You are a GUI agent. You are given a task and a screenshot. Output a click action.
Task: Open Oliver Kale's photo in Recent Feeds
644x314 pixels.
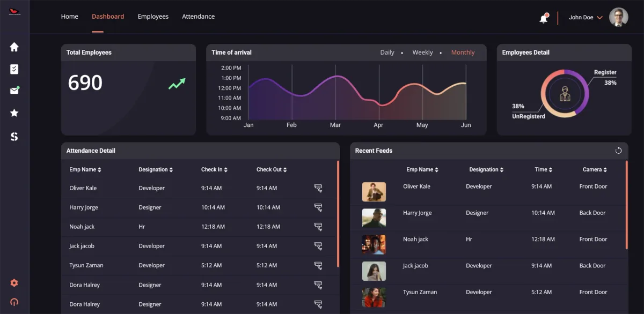coord(374,192)
